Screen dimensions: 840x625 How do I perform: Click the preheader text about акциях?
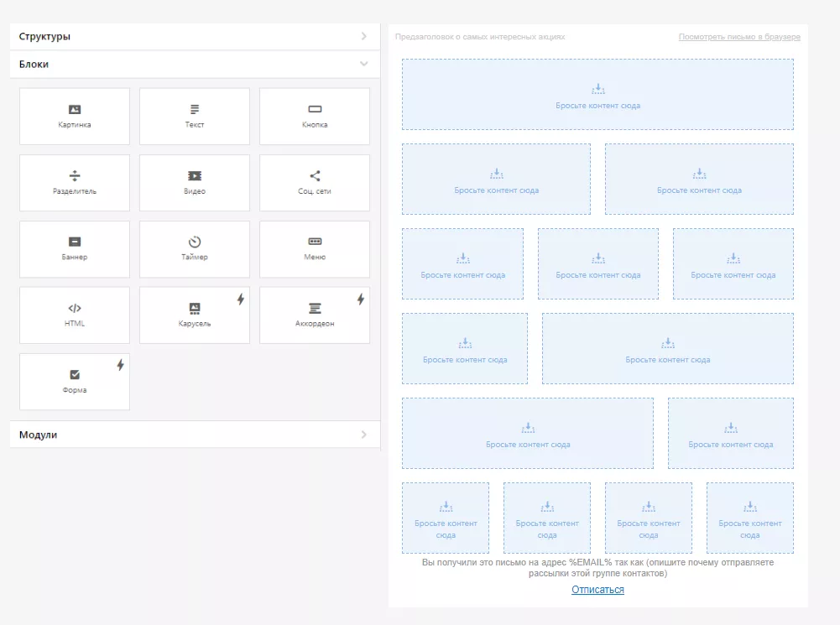pyautogui.click(x=480, y=37)
